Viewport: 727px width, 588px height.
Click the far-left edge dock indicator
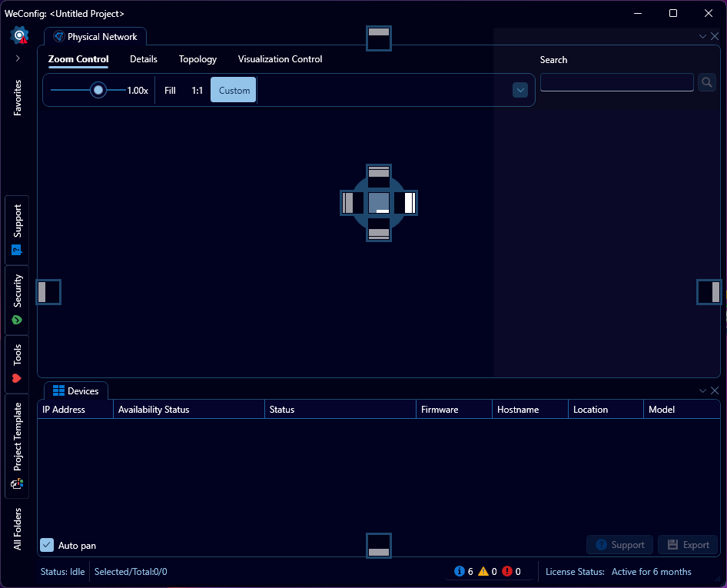pos(48,292)
